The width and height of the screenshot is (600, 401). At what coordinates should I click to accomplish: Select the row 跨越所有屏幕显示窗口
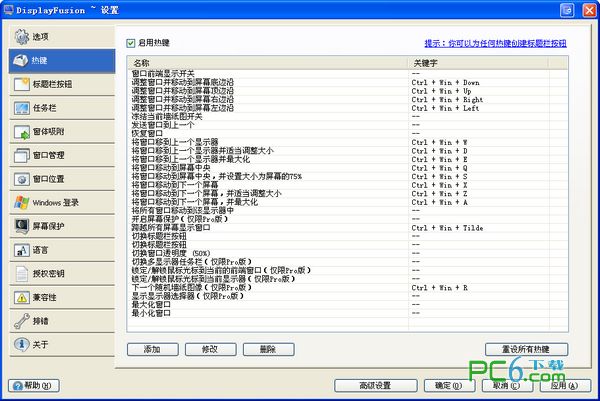click(x=347, y=228)
